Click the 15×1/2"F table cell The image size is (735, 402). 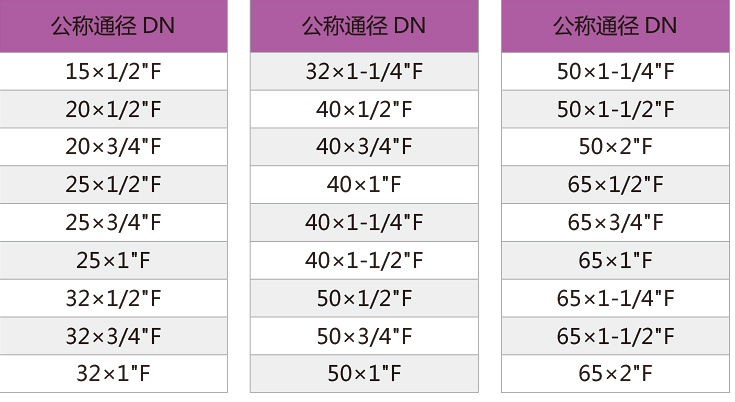coord(113,71)
